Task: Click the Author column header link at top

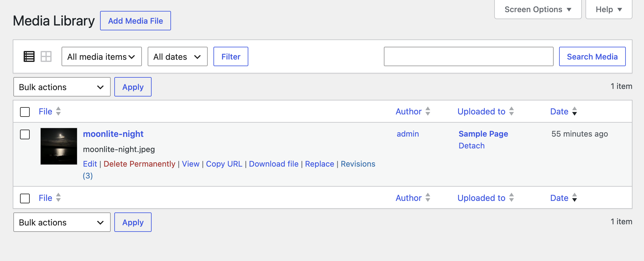Action: 408,111
